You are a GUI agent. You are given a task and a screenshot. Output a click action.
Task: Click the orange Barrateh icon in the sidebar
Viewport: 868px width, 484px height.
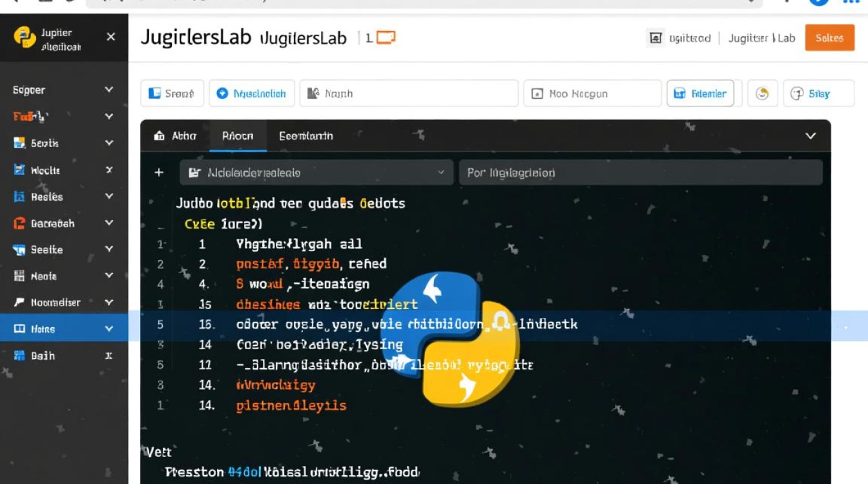point(19,223)
